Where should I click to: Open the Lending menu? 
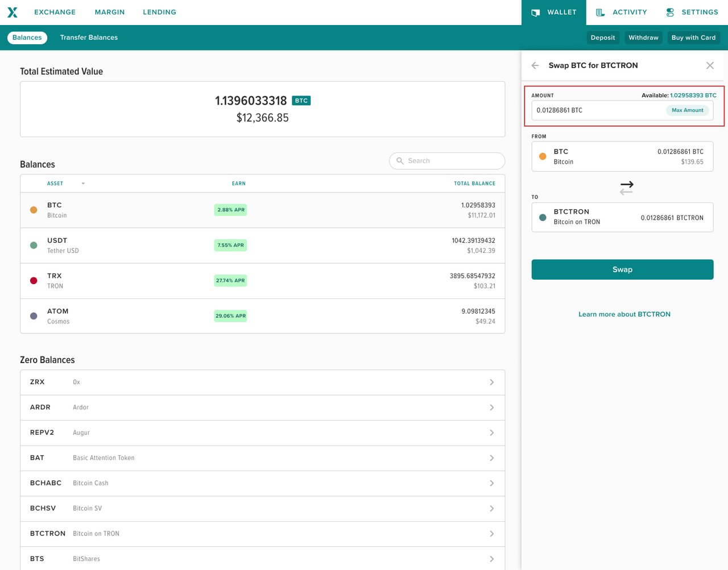pos(159,12)
